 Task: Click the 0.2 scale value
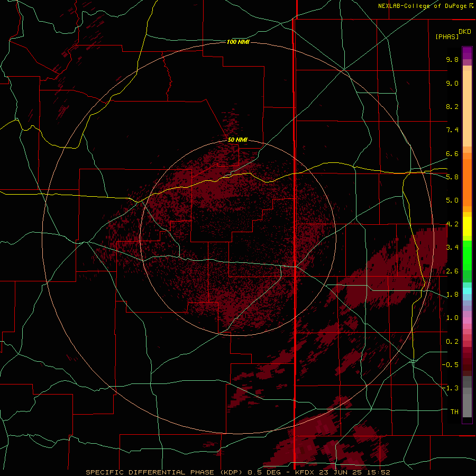point(452,342)
